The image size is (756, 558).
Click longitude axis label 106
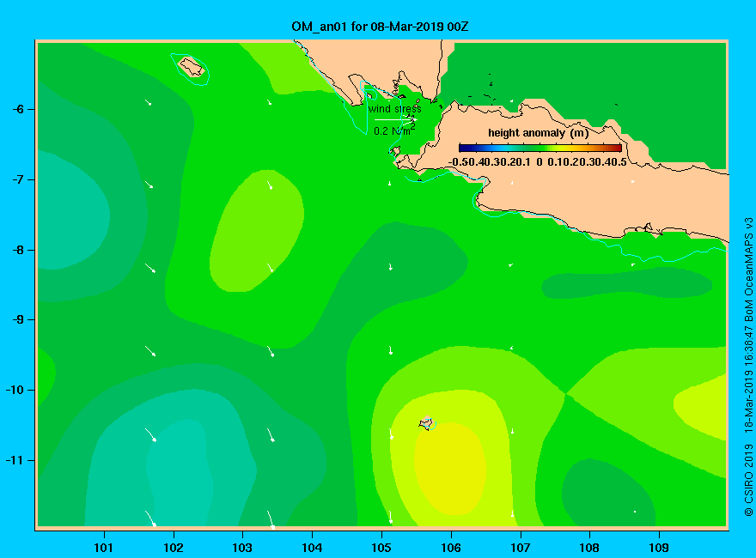[451, 548]
